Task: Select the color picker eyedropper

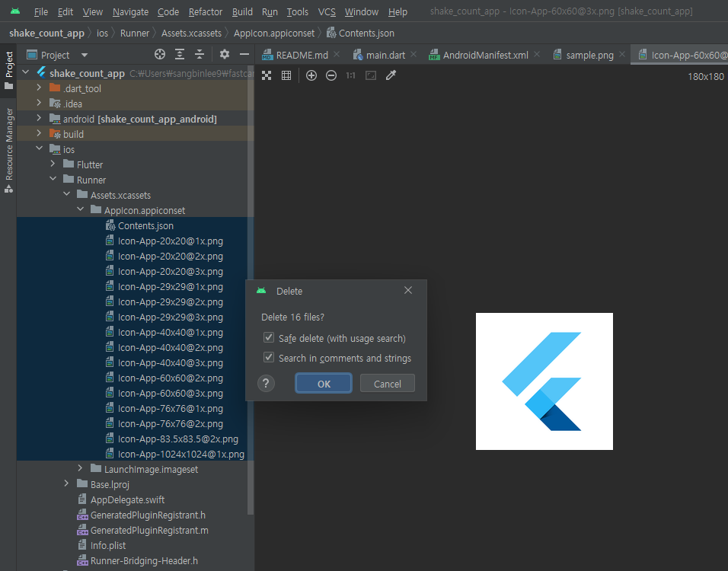Action: pyautogui.click(x=391, y=75)
